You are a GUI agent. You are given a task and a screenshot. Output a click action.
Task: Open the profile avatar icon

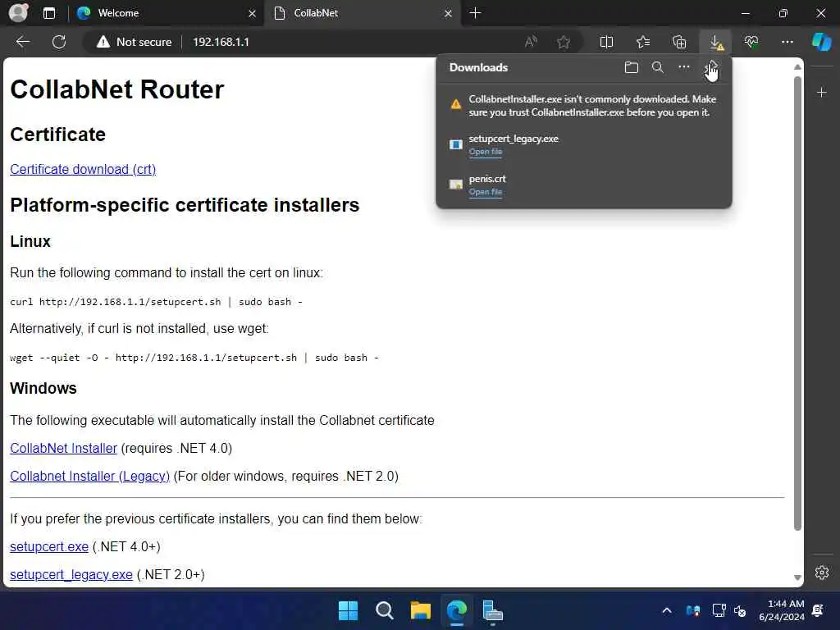pyautogui.click(x=18, y=13)
